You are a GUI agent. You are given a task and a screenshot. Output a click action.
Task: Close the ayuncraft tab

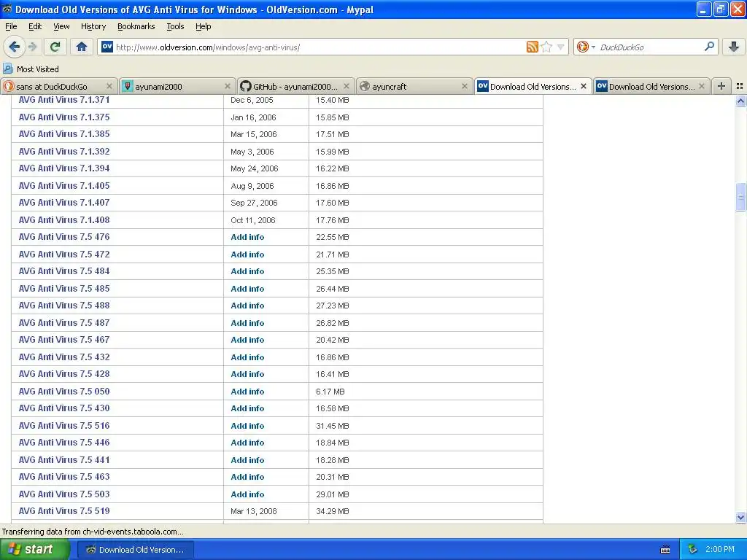465,86
